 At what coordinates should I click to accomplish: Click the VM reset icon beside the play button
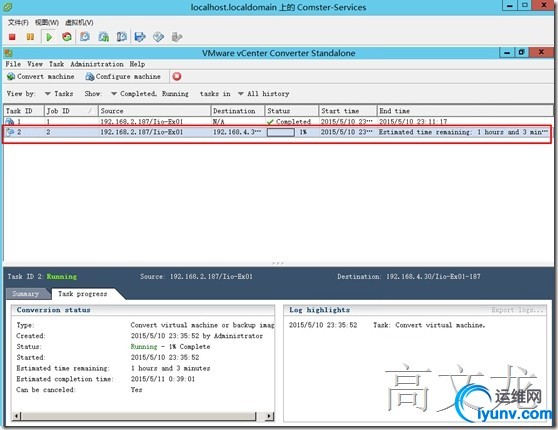click(67, 37)
